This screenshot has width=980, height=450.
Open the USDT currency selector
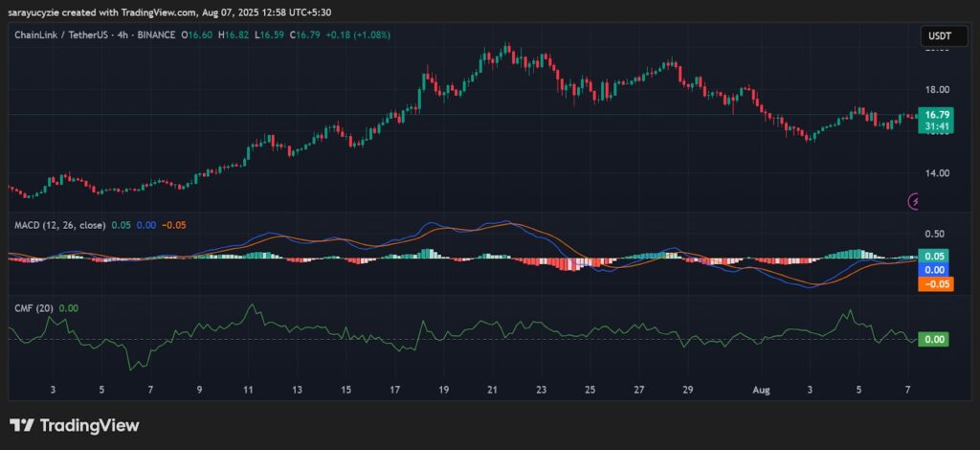click(x=936, y=36)
